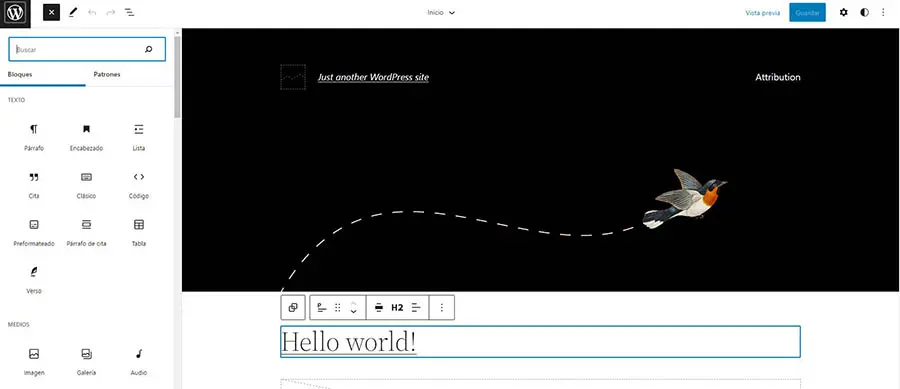Image resolution: width=900 pixels, height=389 pixels.
Task: Click the WordPress logo in the top-left
Action: pyautogui.click(x=15, y=12)
